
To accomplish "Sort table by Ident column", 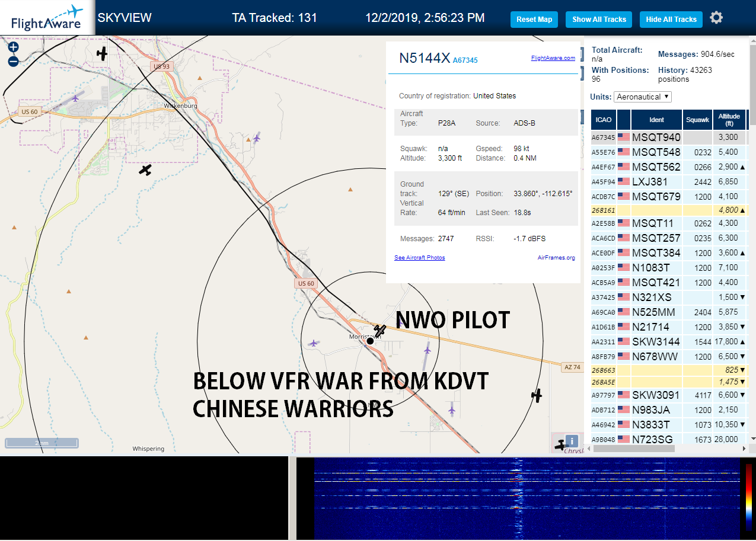I will point(656,120).
